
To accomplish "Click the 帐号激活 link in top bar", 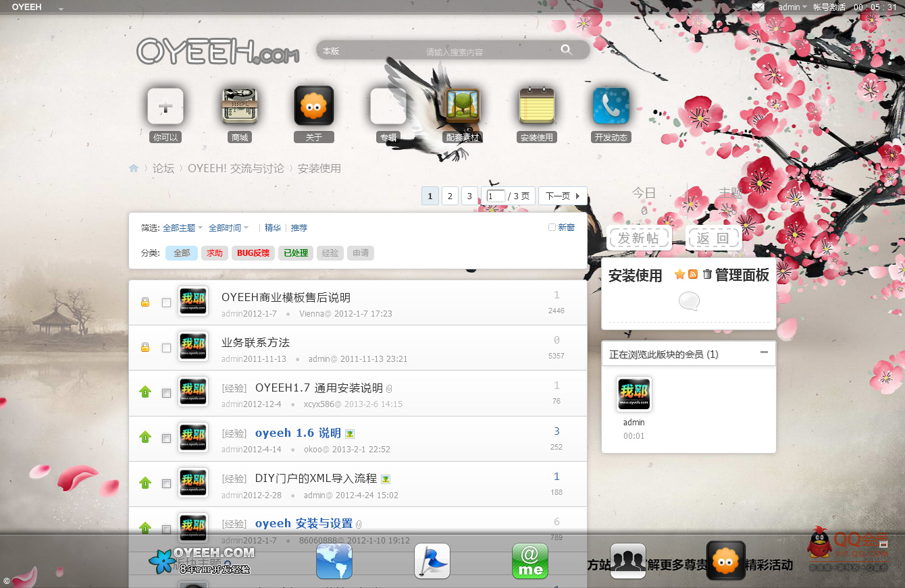I will (829, 7).
